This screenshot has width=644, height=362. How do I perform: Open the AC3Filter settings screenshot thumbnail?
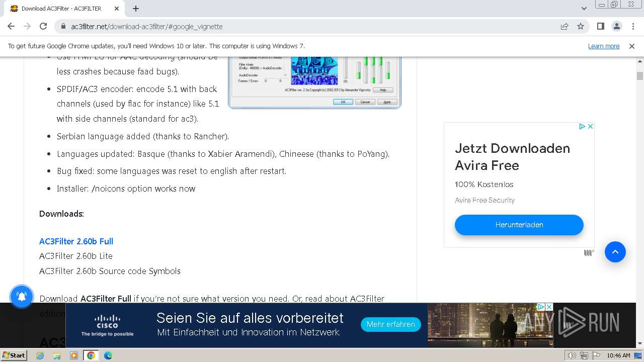[x=314, y=82]
